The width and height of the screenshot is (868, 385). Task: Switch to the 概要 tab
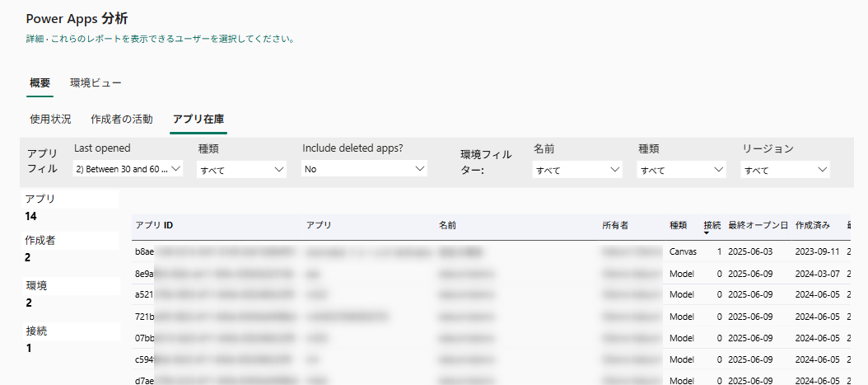tap(40, 83)
